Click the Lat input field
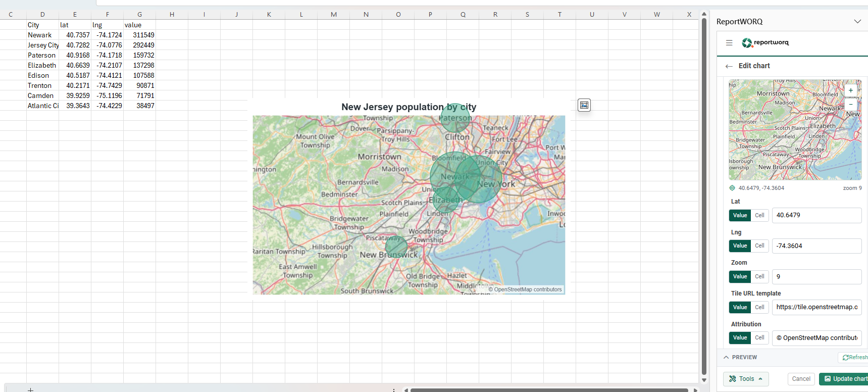The width and height of the screenshot is (868, 392). [816, 215]
